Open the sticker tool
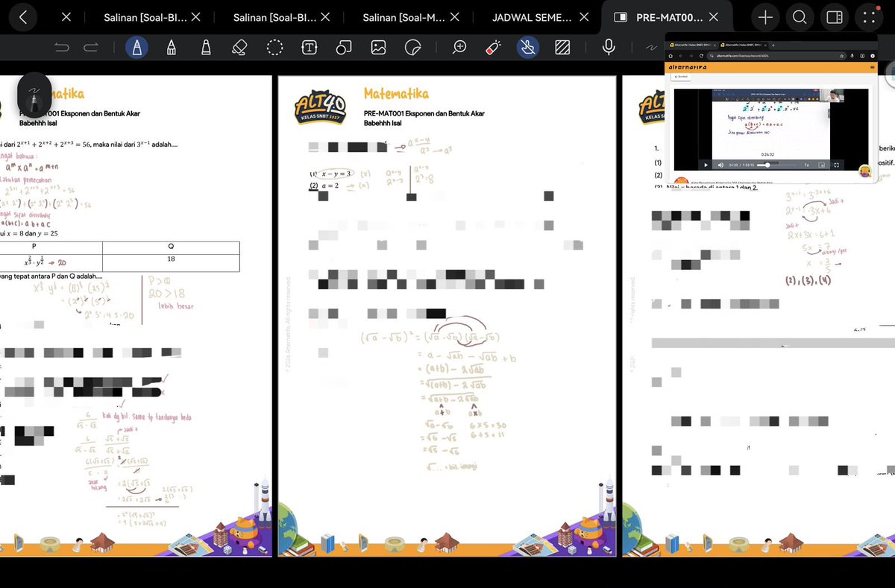 [412, 48]
